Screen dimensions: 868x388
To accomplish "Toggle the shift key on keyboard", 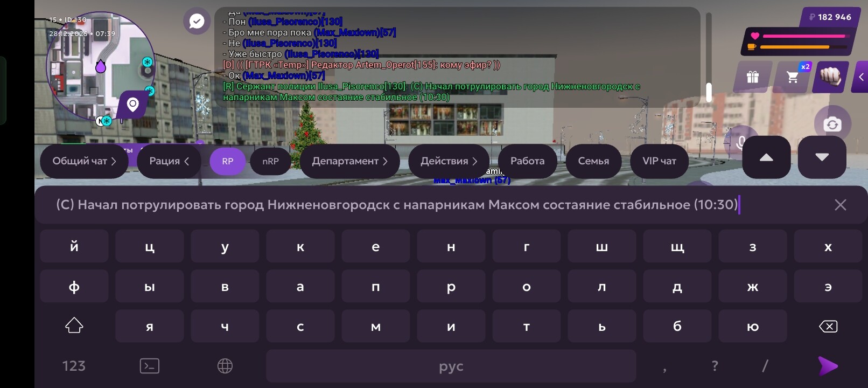I will [74, 326].
